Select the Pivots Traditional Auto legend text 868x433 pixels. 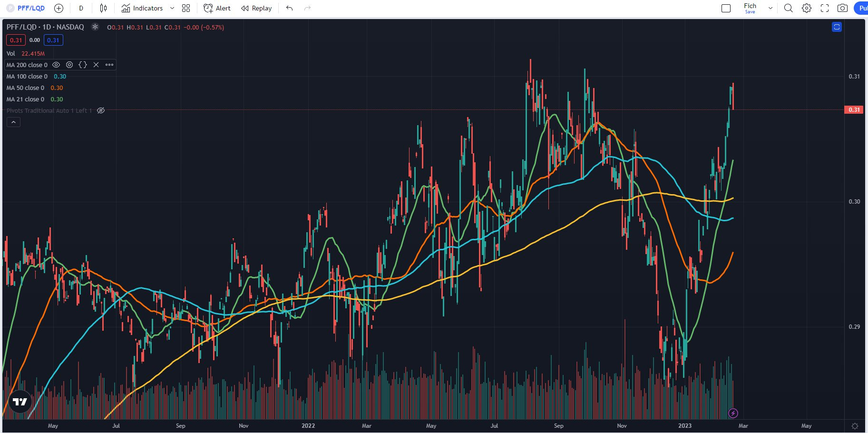point(49,111)
